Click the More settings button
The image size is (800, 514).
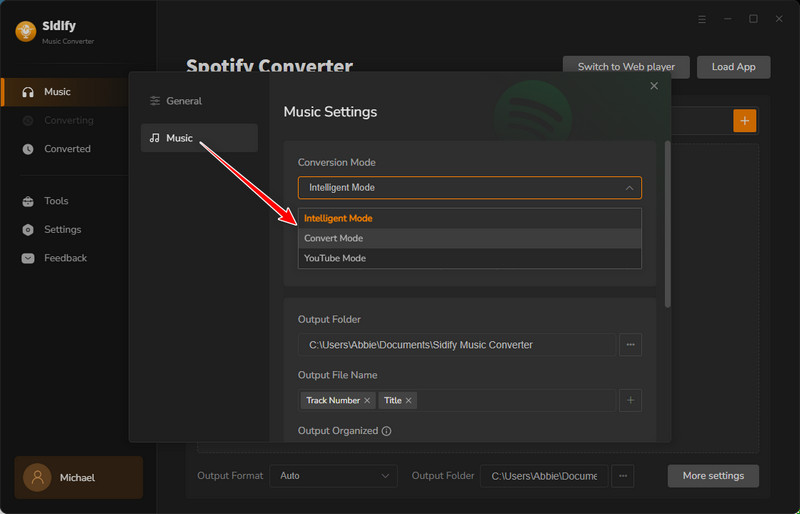(713, 476)
